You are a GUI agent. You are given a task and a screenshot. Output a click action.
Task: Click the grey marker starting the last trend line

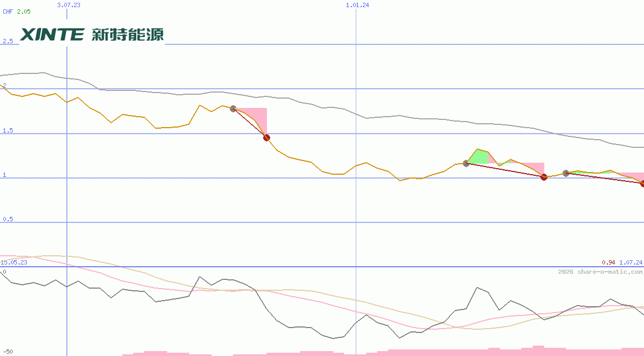[566, 173]
